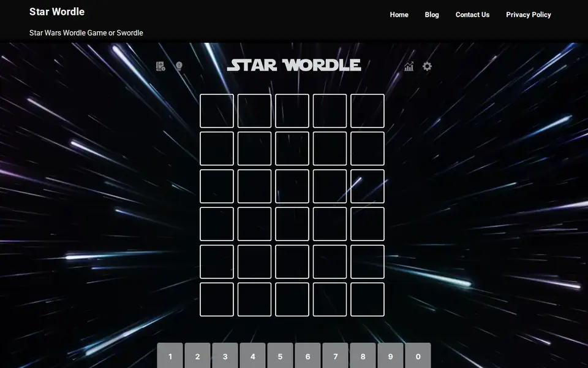This screenshot has width=588, height=368.
Task: Click the Star Wordle site title
Action: tap(57, 12)
